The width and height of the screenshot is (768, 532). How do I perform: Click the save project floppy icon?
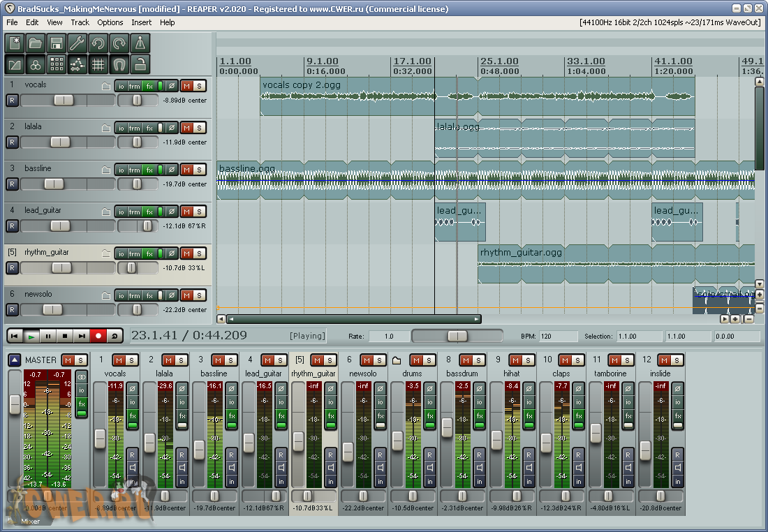56,43
